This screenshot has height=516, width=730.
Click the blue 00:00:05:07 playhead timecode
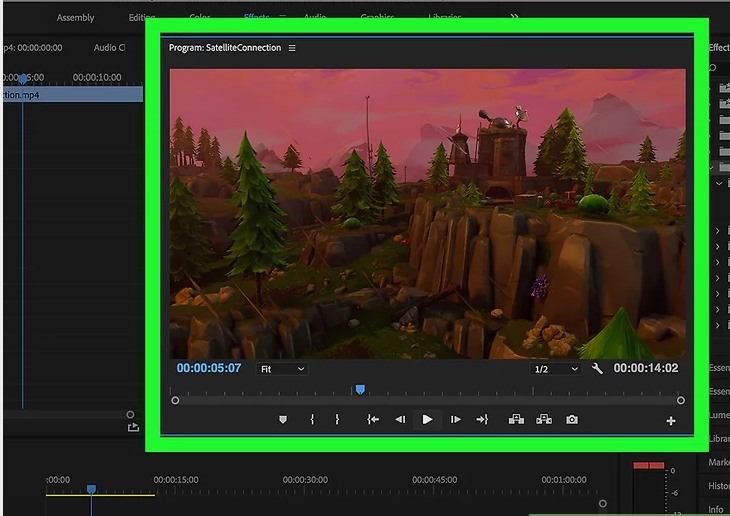209,368
